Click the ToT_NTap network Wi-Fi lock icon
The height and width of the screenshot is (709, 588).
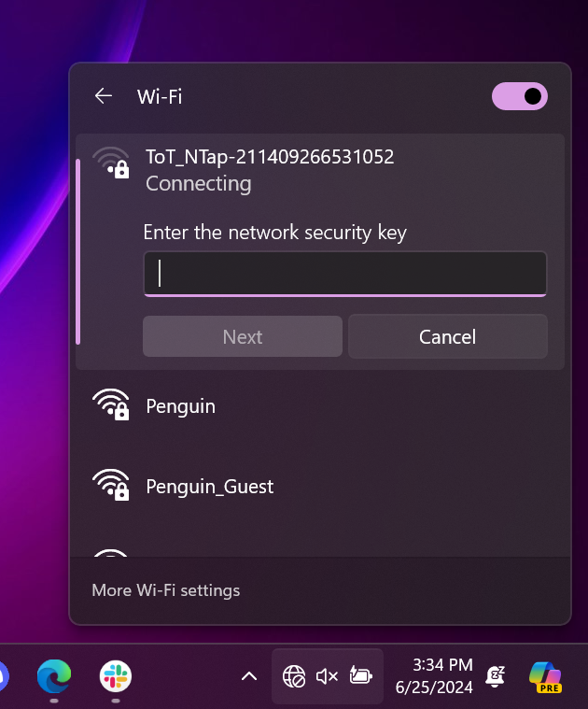tap(111, 163)
